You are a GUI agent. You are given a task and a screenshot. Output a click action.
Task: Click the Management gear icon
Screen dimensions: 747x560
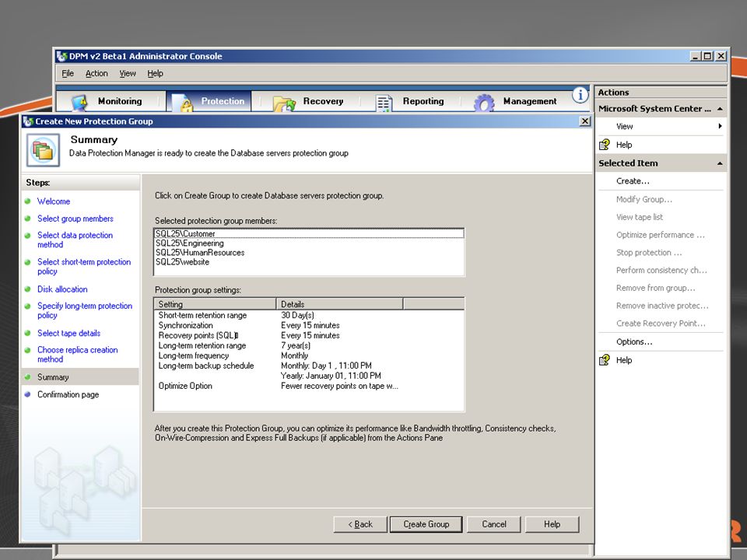484,103
